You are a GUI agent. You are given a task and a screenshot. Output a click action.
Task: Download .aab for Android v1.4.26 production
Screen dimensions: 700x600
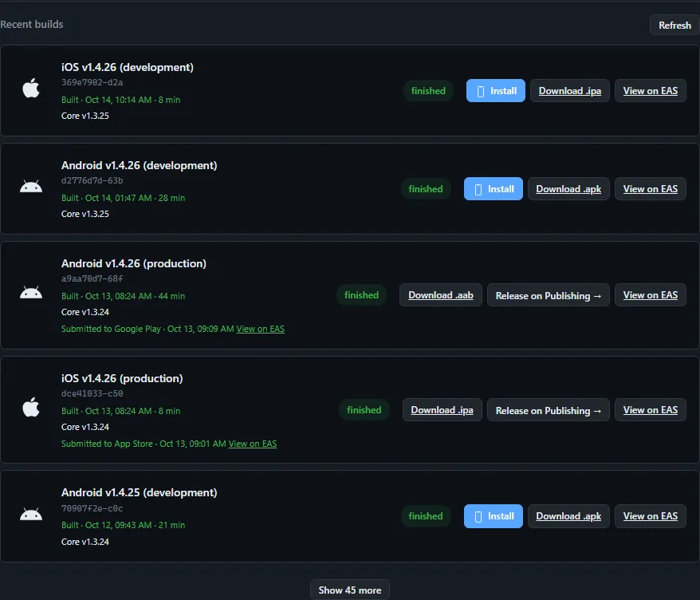tap(441, 295)
